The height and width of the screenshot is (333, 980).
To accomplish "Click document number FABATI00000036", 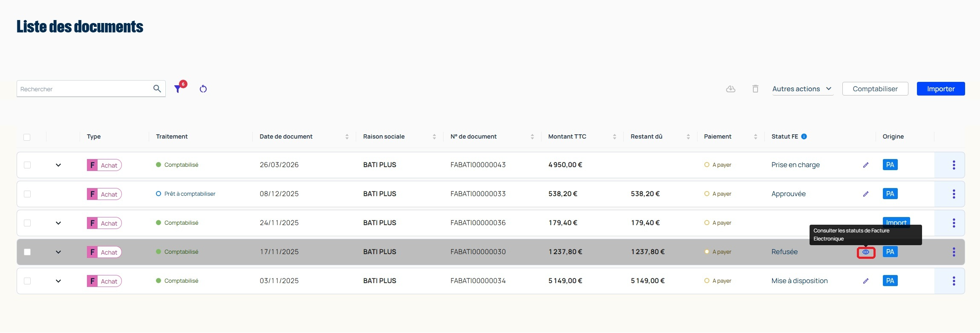I will (478, 223).
